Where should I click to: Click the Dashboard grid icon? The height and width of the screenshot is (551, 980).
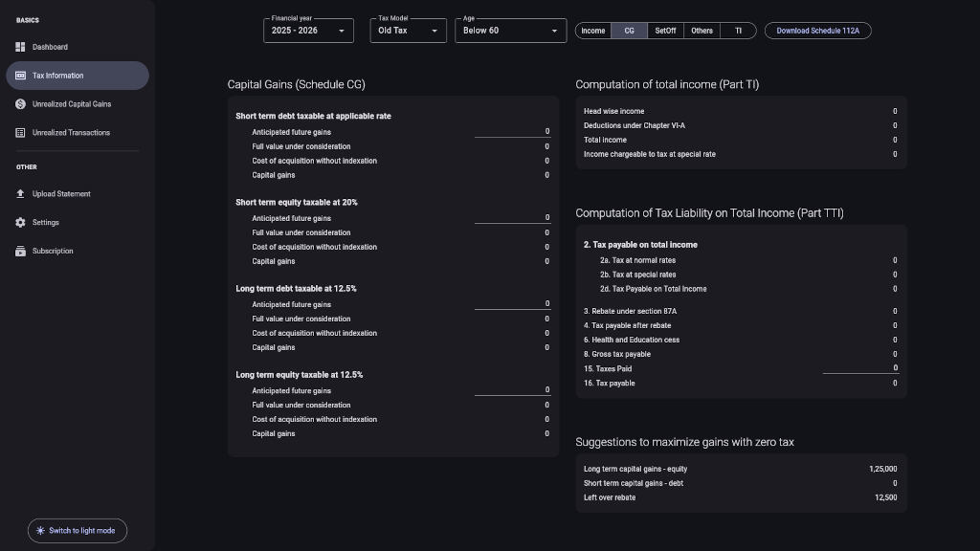(21, 47)
